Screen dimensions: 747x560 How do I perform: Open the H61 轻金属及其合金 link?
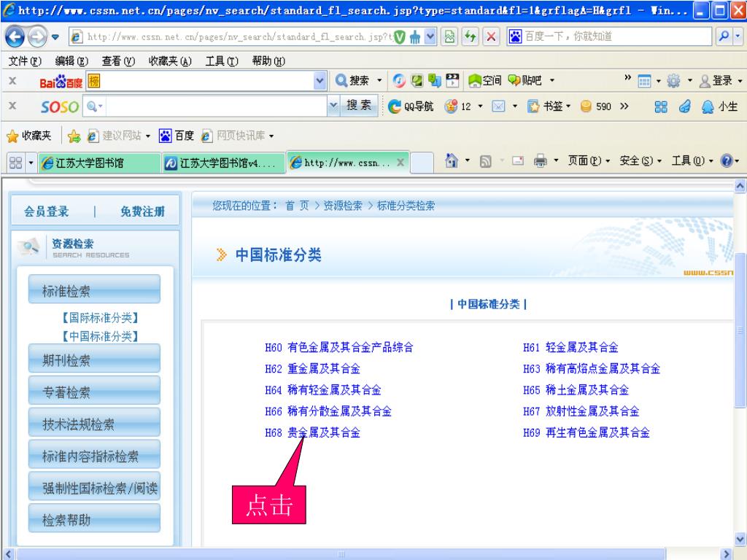coord(570,347)
